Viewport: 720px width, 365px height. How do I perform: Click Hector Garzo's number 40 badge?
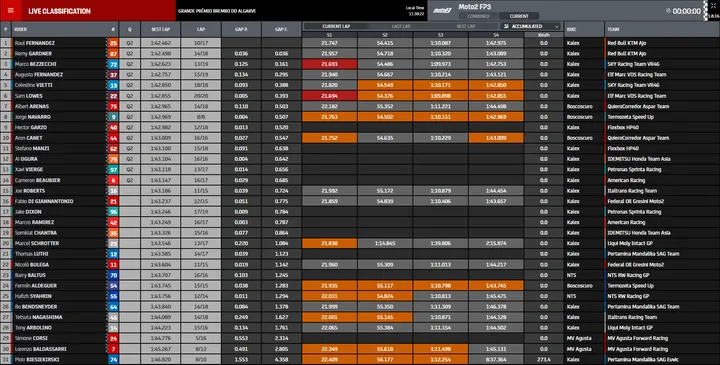113,128
